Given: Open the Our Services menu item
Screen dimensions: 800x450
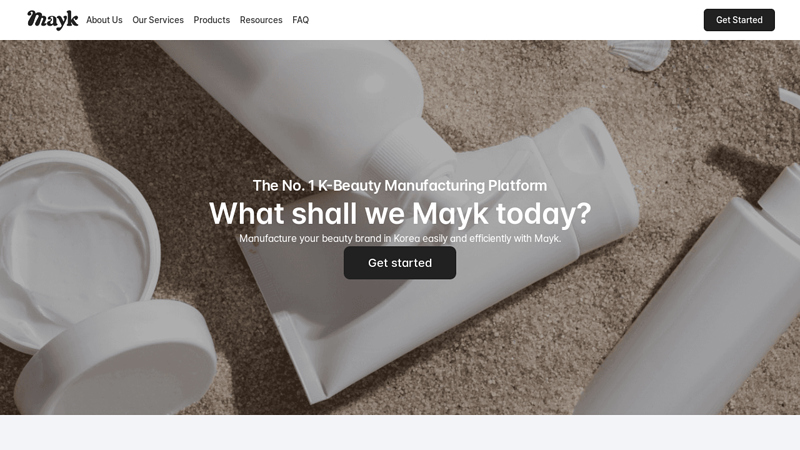Looking at the screenshot, I should click(x=158, y=20).
